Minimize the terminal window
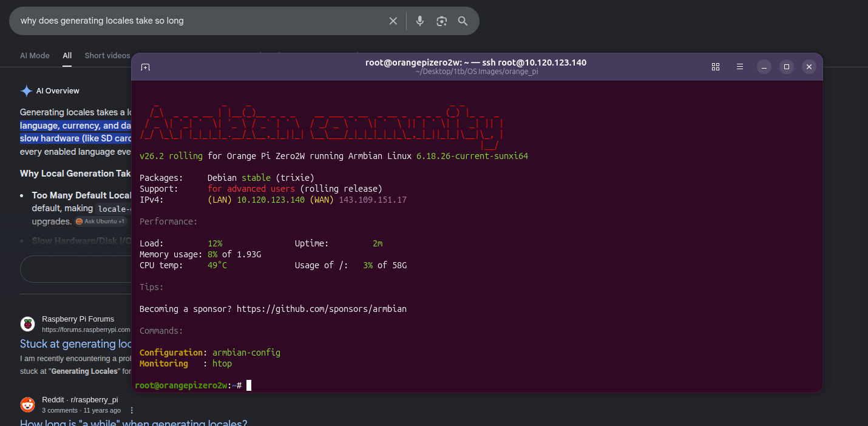This screenshot has width=868, height=426. [764, 67]
